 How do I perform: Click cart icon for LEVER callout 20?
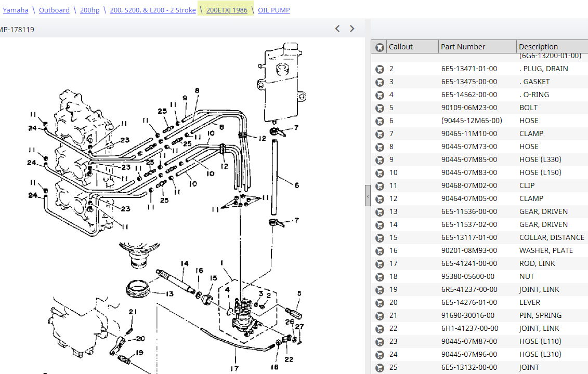(x=380, y=303)
